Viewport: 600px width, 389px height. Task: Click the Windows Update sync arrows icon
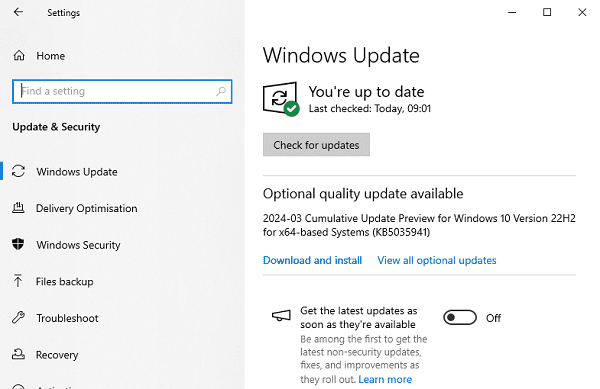pos(18,171)
